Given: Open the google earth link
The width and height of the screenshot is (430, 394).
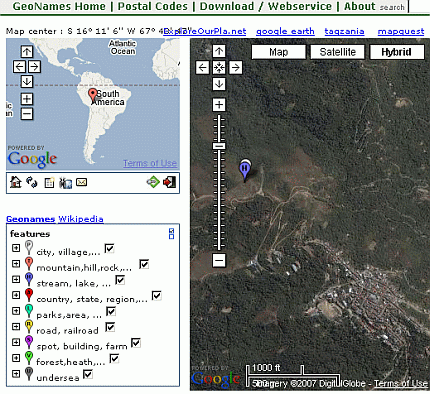Looking at the screenshot, I should click(x=285, y=31).
